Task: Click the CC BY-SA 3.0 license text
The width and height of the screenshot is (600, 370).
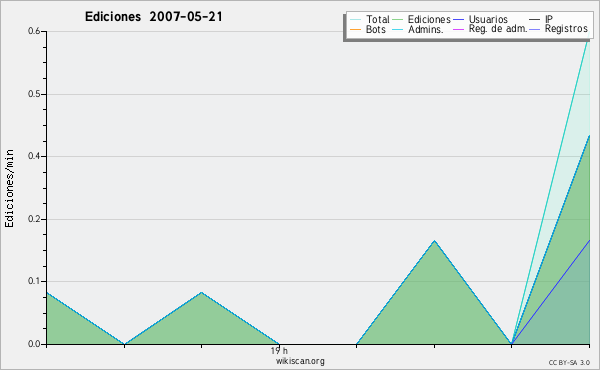Action: tap(569, 363)
